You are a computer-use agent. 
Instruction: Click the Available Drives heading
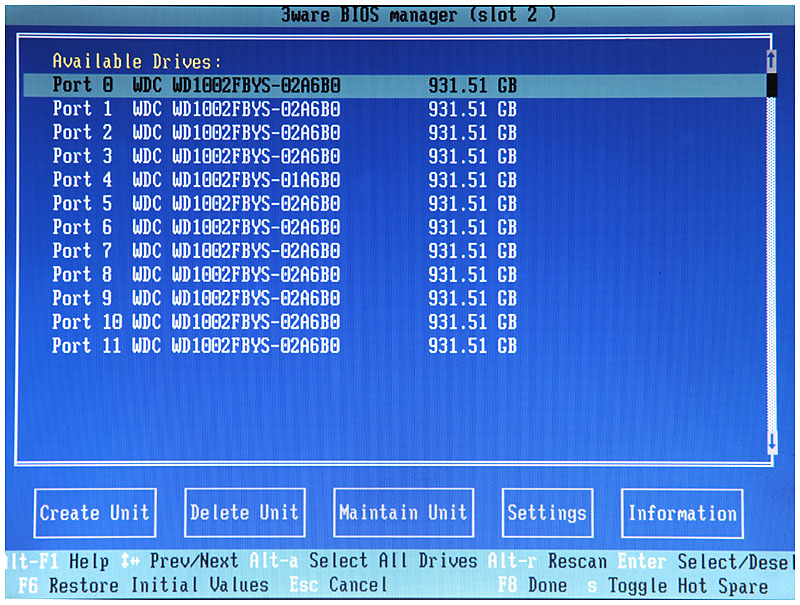137,62
